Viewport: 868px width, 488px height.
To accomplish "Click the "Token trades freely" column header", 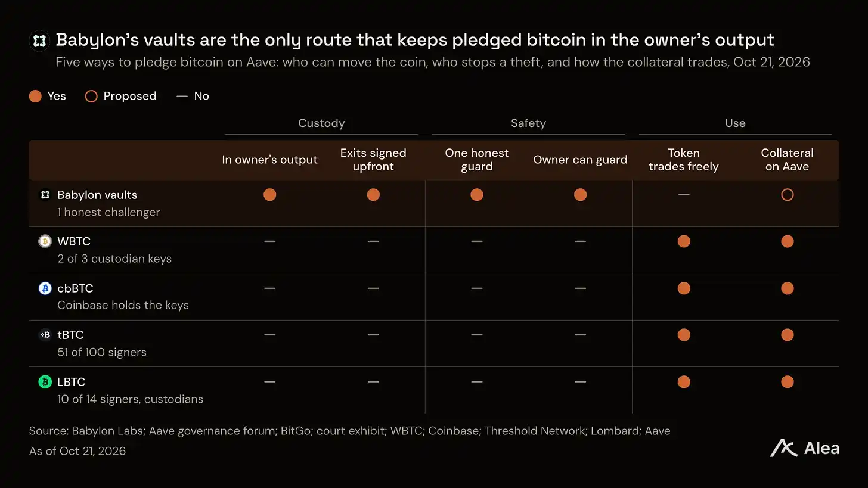I will pyautogui.click(x=684, y=160).
